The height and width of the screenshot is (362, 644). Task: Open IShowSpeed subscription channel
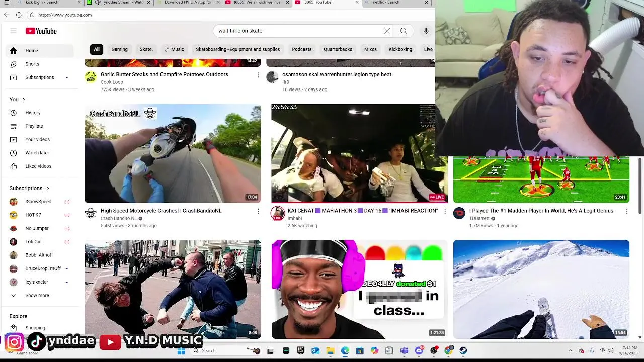(x=40, y=202)
